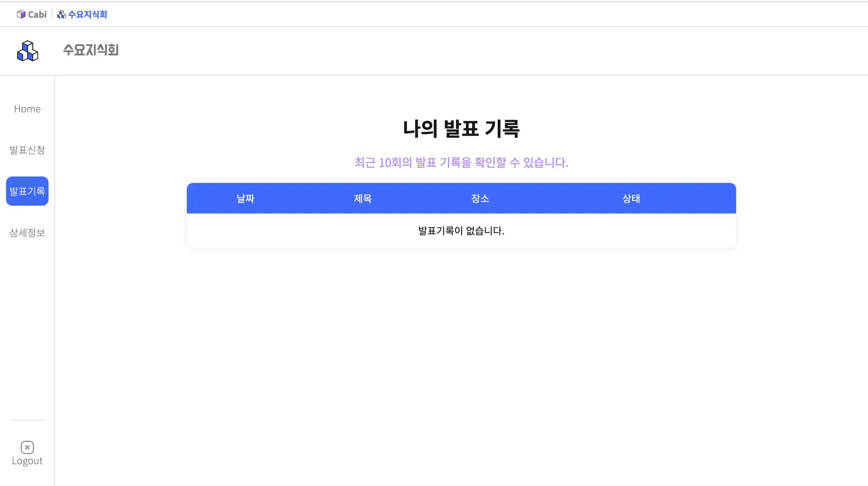
Task: Go to Home in the sidebar
Action: click(x=27, y=109)
